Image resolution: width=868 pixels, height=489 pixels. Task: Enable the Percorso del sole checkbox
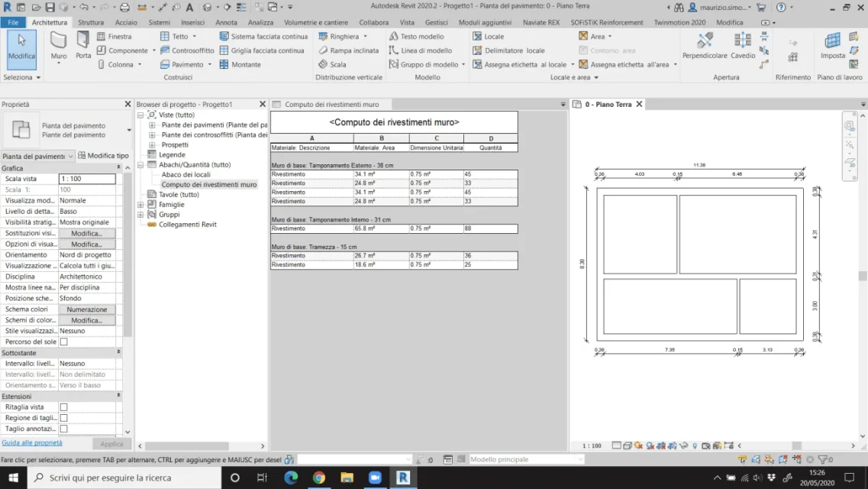[64, 342]
